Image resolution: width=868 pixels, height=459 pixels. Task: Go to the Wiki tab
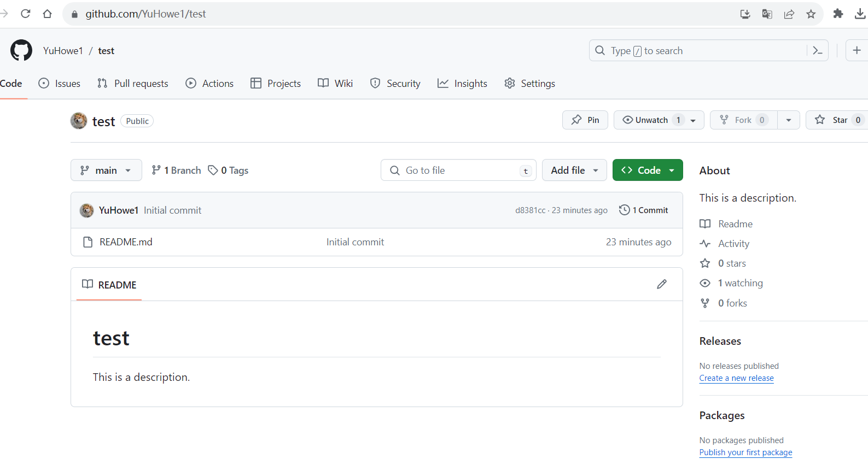[x=335, y=84]
